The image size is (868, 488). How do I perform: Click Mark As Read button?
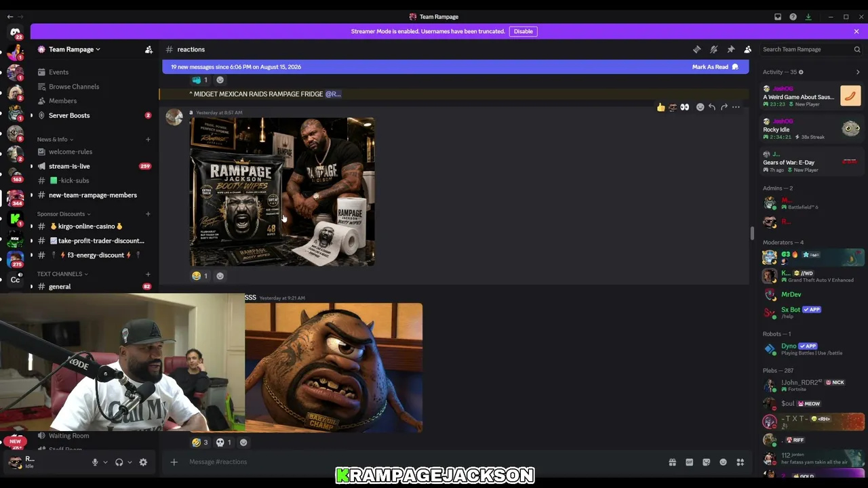click(x=715, y=67)
